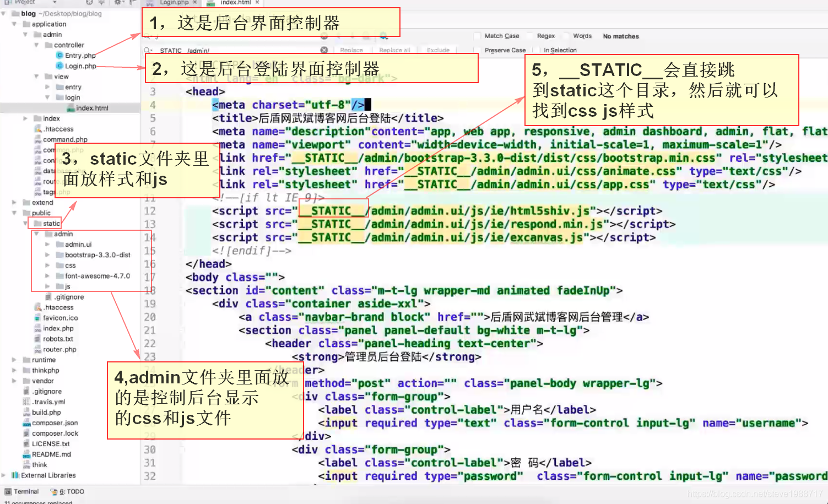Click robots.txt file icon
828x504 pixels.
pyautogui.click(x=37, y=339)
